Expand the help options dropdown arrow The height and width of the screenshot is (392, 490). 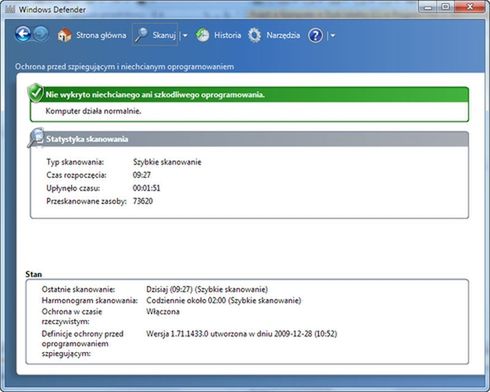click(332, 35)
